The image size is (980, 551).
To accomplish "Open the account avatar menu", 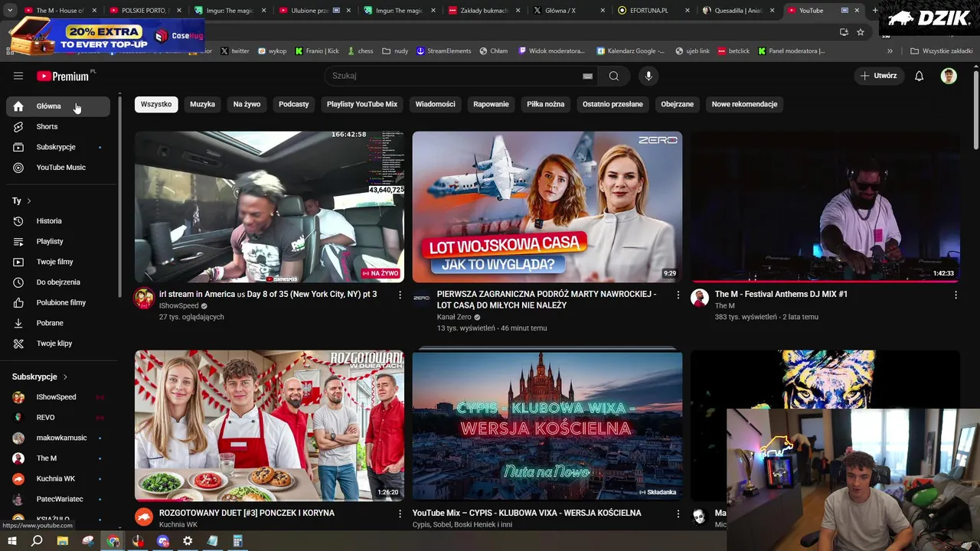I will [x=949, y=76].
